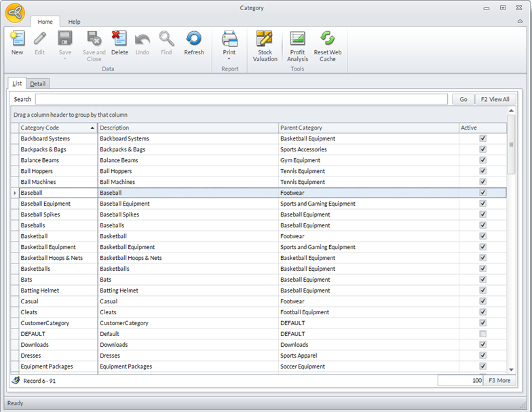Click the Dresses category code cell

[58, 356]
